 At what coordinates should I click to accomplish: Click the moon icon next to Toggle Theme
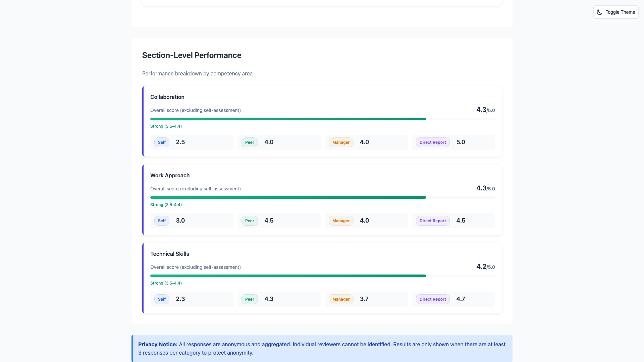coord(600,12)
